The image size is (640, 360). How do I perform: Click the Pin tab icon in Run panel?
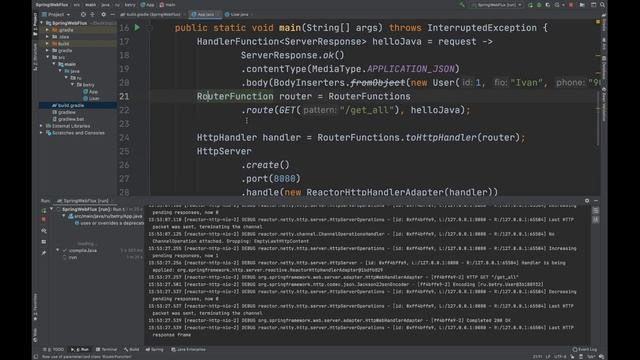[x=44, y=253]
